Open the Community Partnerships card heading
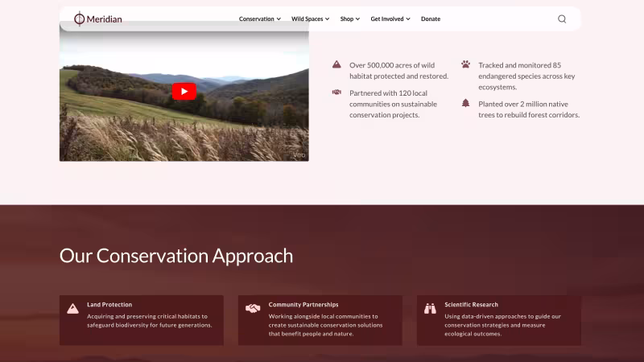Screen dimensions: 644x362 pos(303,305)
